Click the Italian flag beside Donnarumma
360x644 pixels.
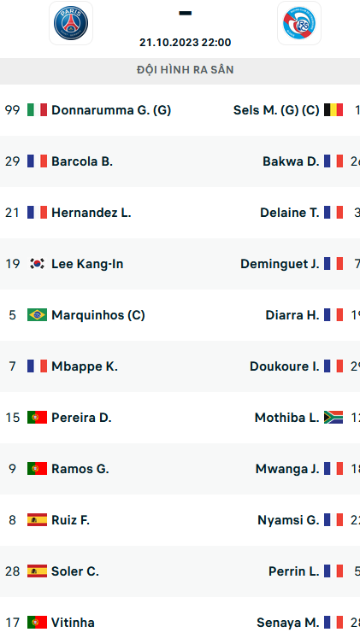(x=37, y=110)
